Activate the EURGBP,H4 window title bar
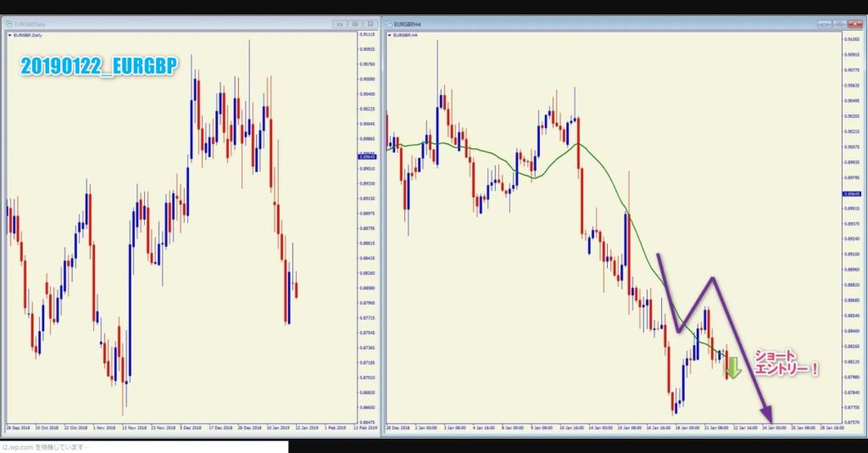 pyautogui.click(x=593, y=24)
